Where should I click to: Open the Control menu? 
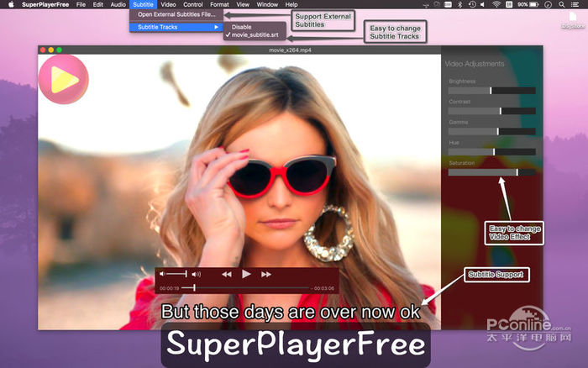pyautogui.click(x=192, y=4)
